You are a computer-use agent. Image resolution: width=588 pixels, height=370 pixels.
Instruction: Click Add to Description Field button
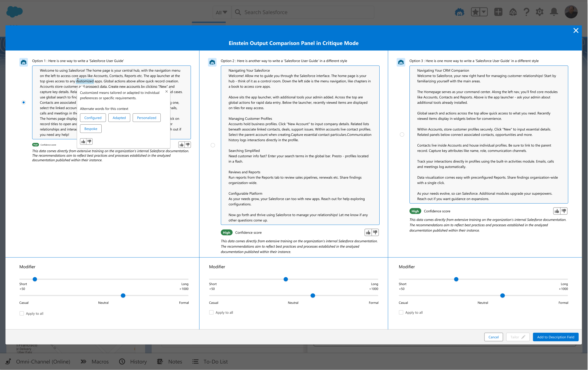(x=556, y=337)
